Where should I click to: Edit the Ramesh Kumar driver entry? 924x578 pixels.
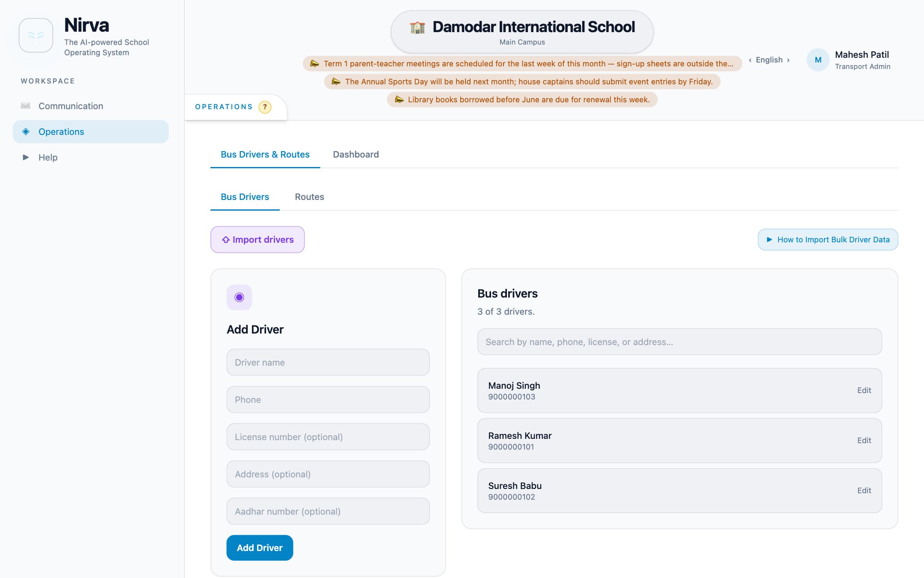(x=864, y=441)
